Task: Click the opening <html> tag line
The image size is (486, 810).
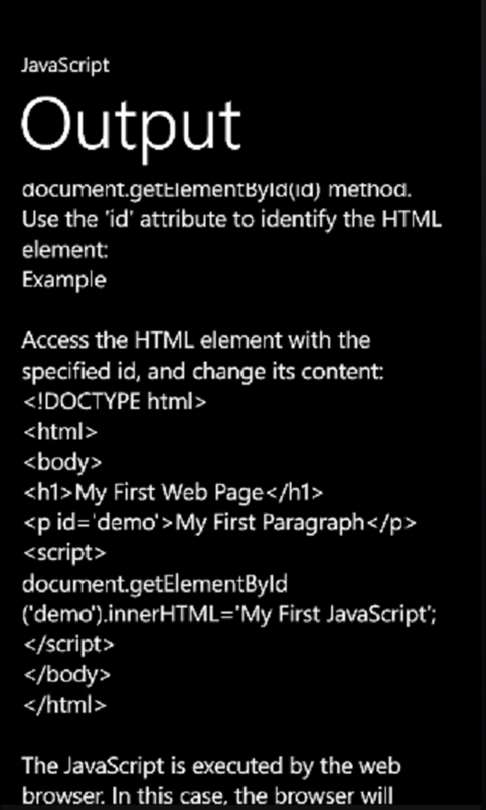Action: (60, 432)
